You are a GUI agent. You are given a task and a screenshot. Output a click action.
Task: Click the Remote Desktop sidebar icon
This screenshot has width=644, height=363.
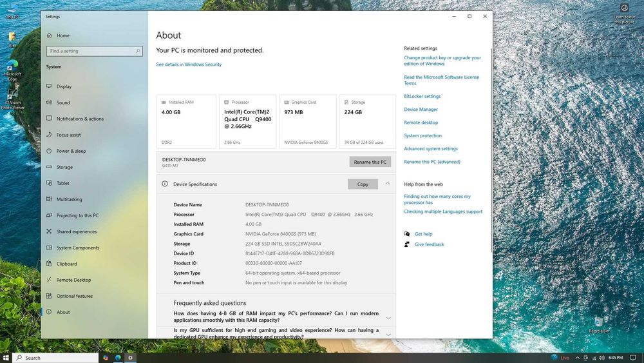click(x=49, y=280)
